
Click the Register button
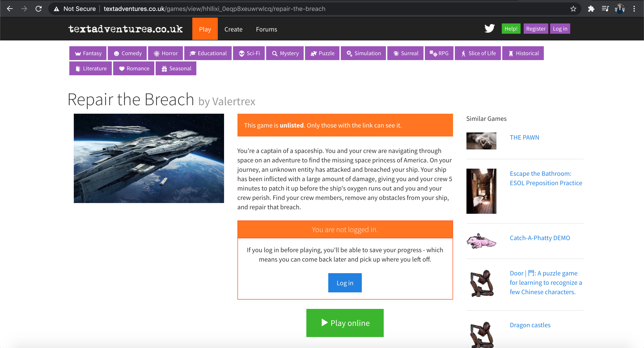536,28
